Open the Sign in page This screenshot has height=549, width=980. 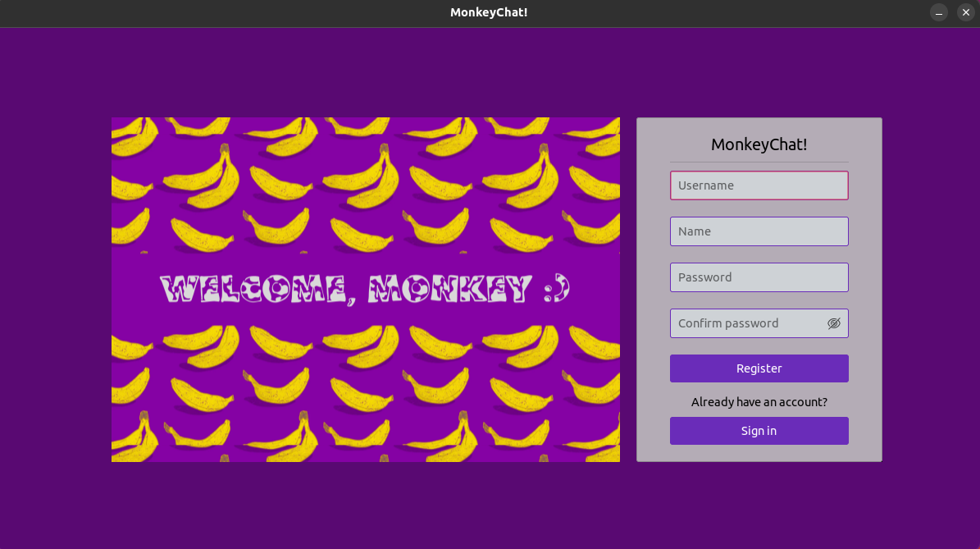pos(759,431)
